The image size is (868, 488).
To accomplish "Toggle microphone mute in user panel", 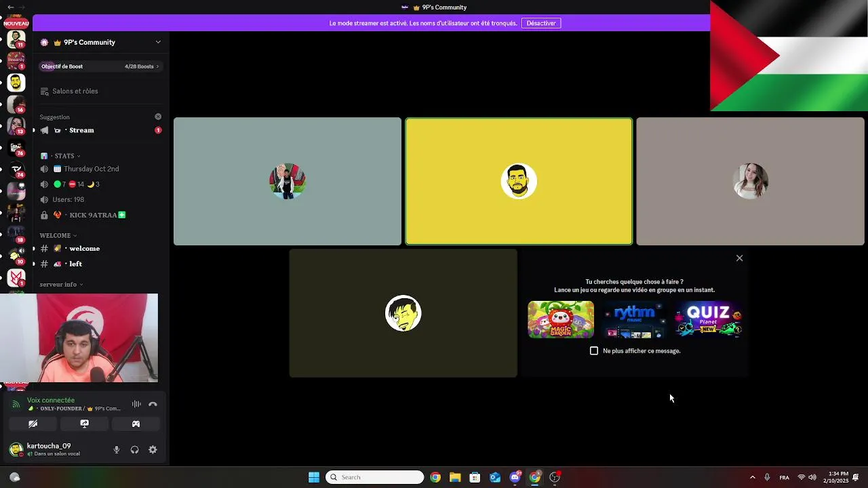I will (x=117, y=449).
